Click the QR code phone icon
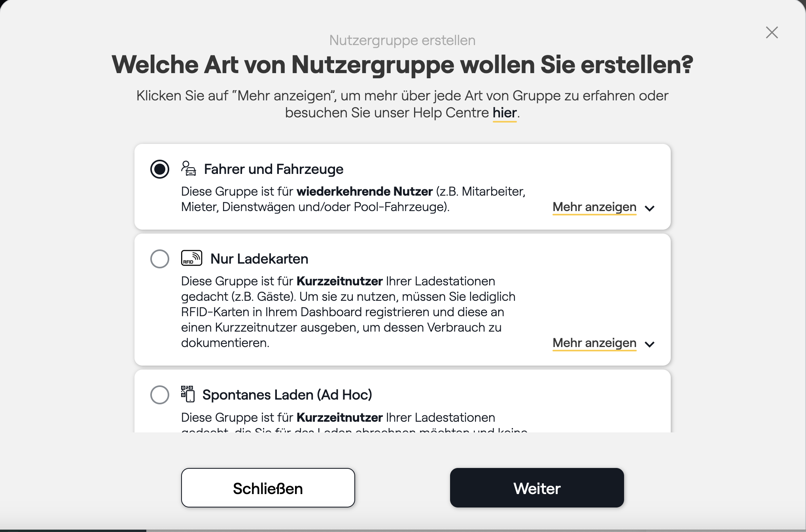Viewport: 806px width, 532px height. [188, 394]
